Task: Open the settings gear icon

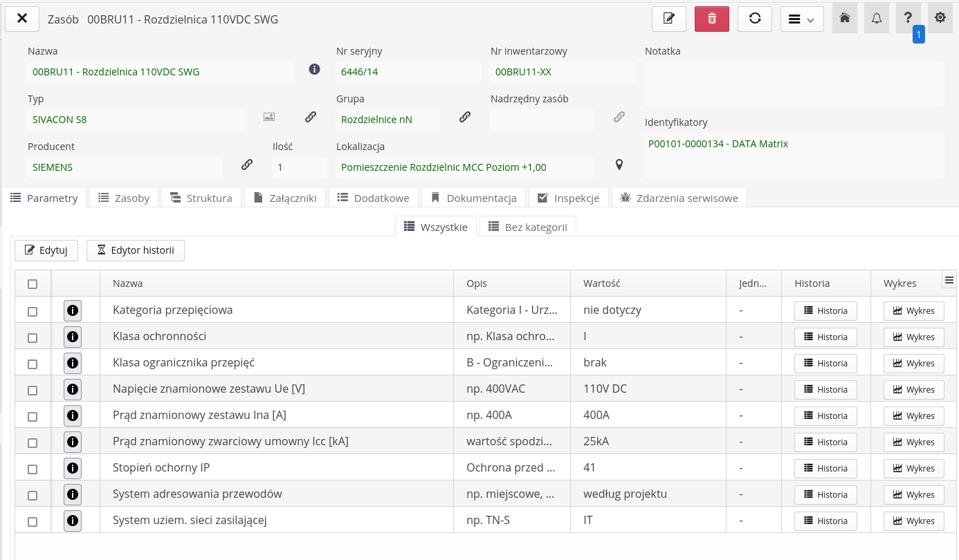Action: coord(940,19)
